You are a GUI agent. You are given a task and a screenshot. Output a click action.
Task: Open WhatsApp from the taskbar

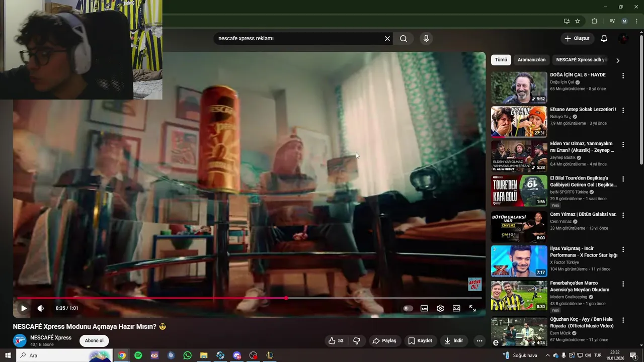point(187,355)
